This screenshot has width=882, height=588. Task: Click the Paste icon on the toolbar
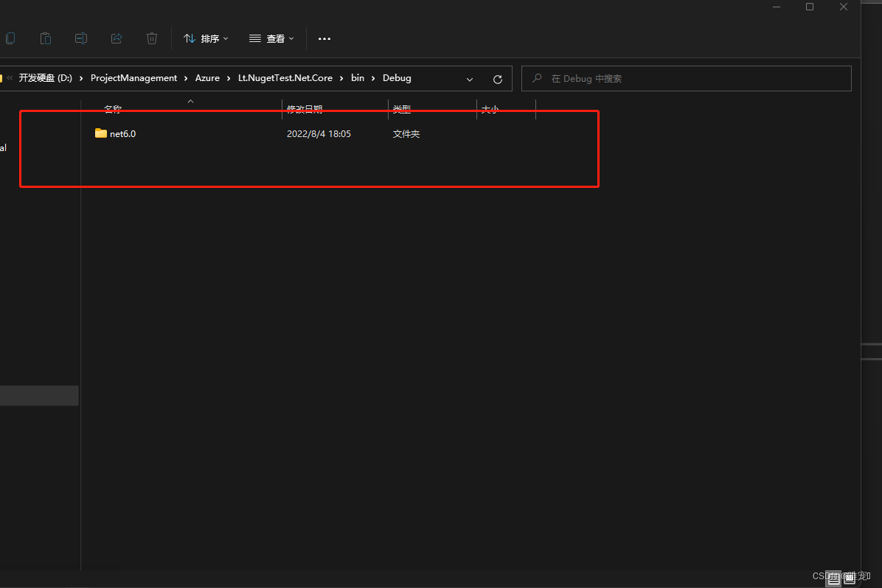click(46, 38)
